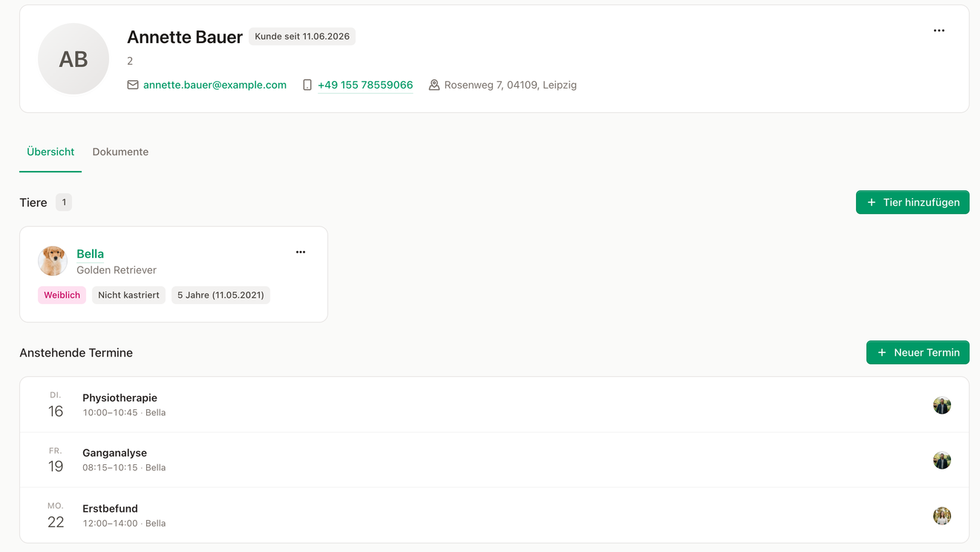Open the Ganganalyse appointment on Friday 19

coord(494,460)
